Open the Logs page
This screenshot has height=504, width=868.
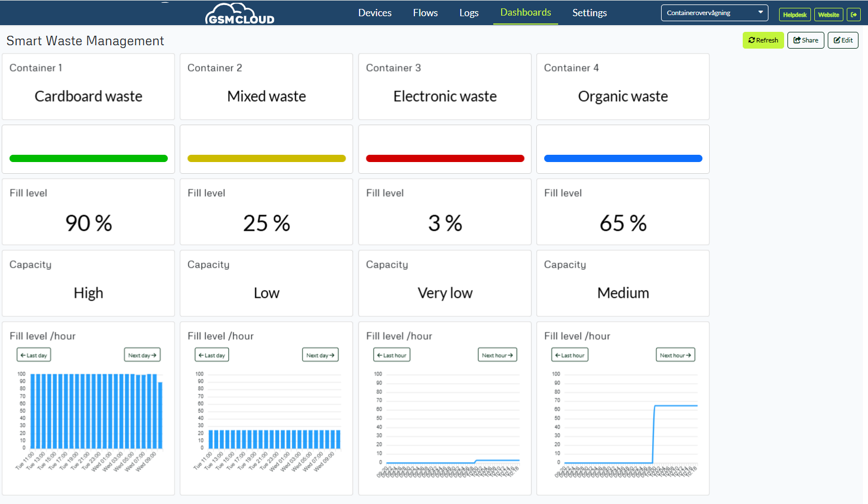[469, 13]
